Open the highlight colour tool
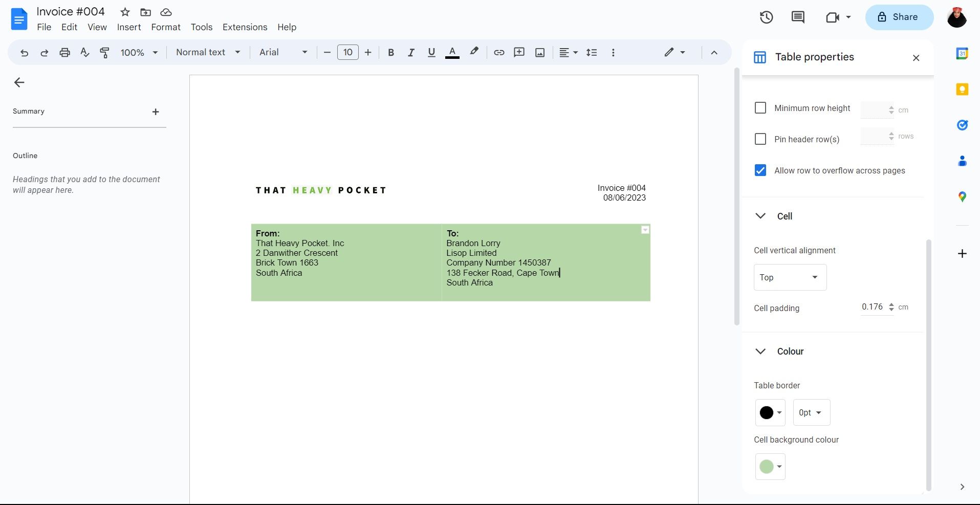This screenshot has width=980, height=505. [474, 52]
